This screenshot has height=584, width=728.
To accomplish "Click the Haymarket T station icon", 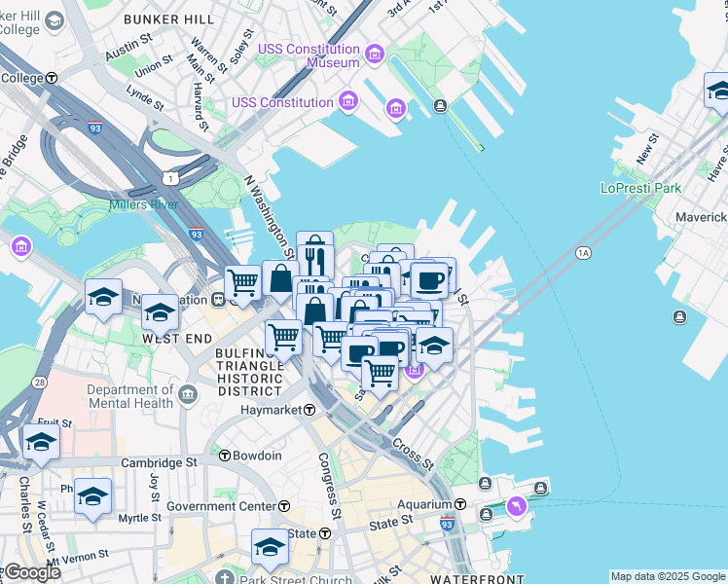I will 309,410.
